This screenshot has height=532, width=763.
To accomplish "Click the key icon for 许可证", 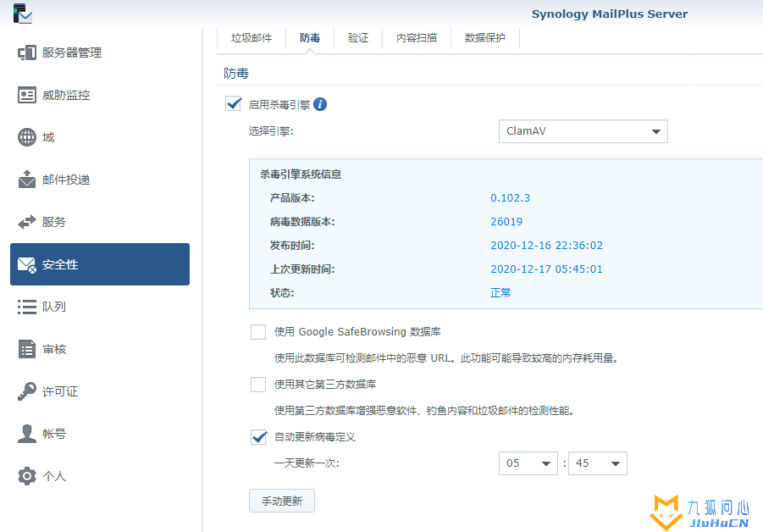I will pyautogui.click(x=27, y=391).
